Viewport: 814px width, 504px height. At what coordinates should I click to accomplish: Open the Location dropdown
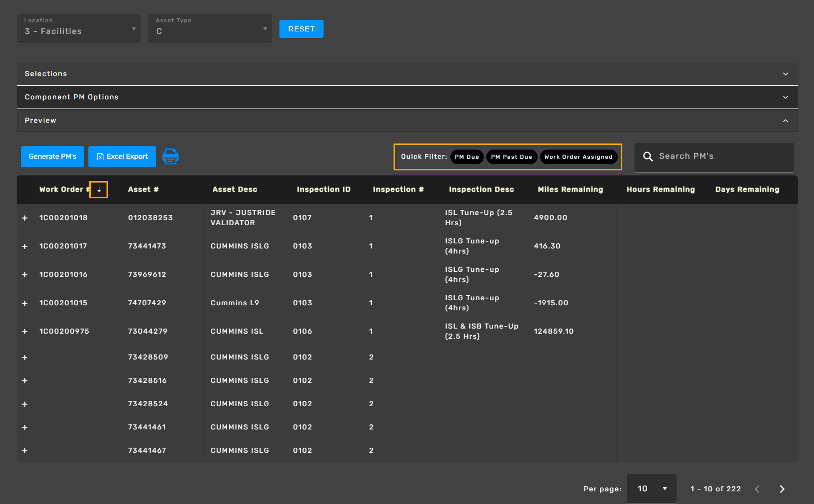(x=79, y=29)
